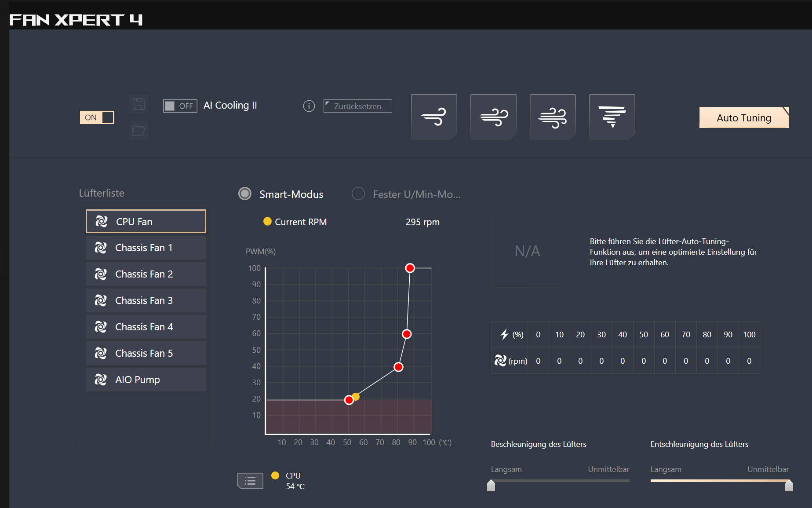Screen dimensions: 812x508
Task: Click the 'Current RPM' legend label
Action: click(301, 222)
